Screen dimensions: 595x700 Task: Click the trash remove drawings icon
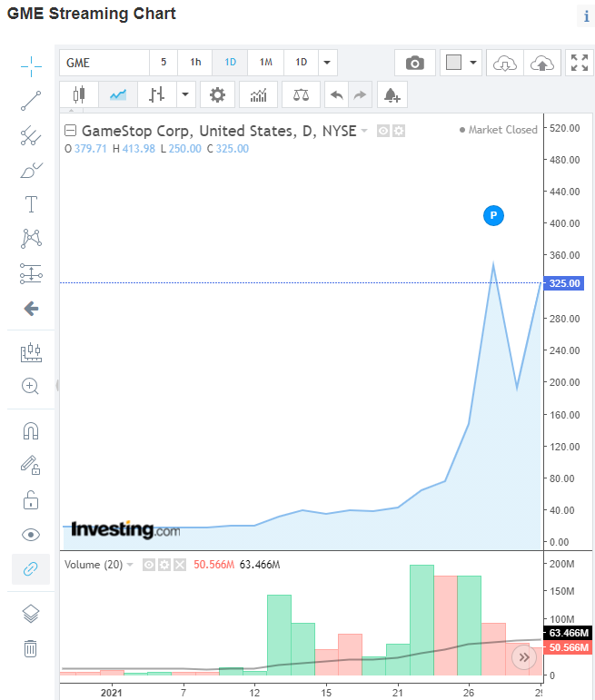[x=30, y=647]
